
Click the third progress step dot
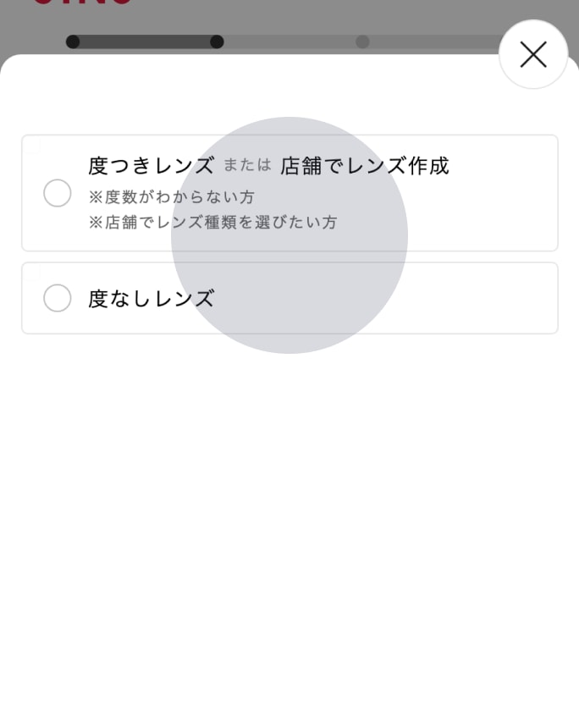pyautogui.click(x=362, y=41)
